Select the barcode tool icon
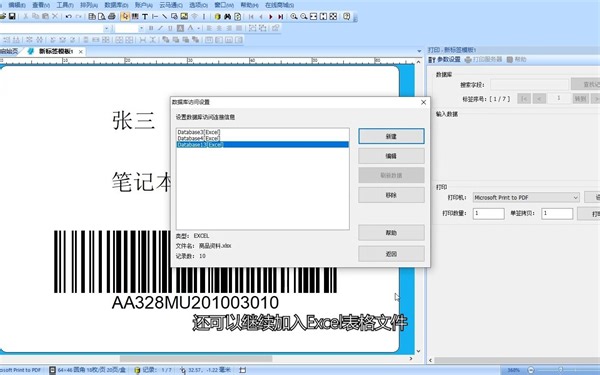The height and width of the screenshot is (375, 600). tap(135, 16)
